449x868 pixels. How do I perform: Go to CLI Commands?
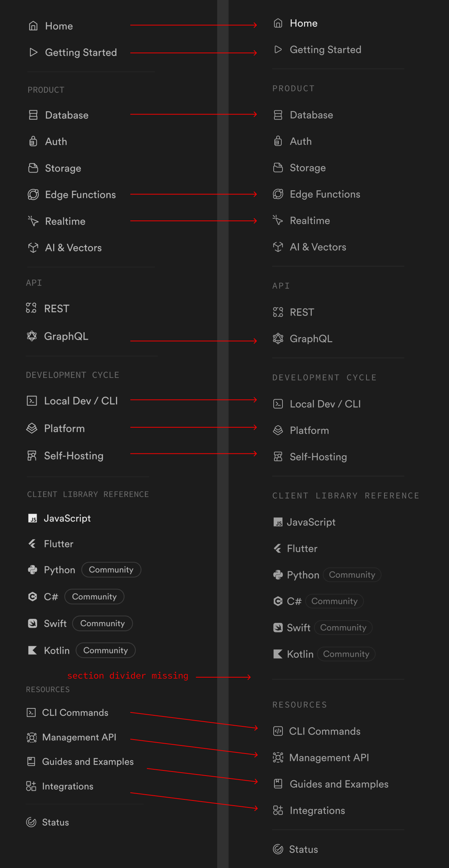pos(75,712)
